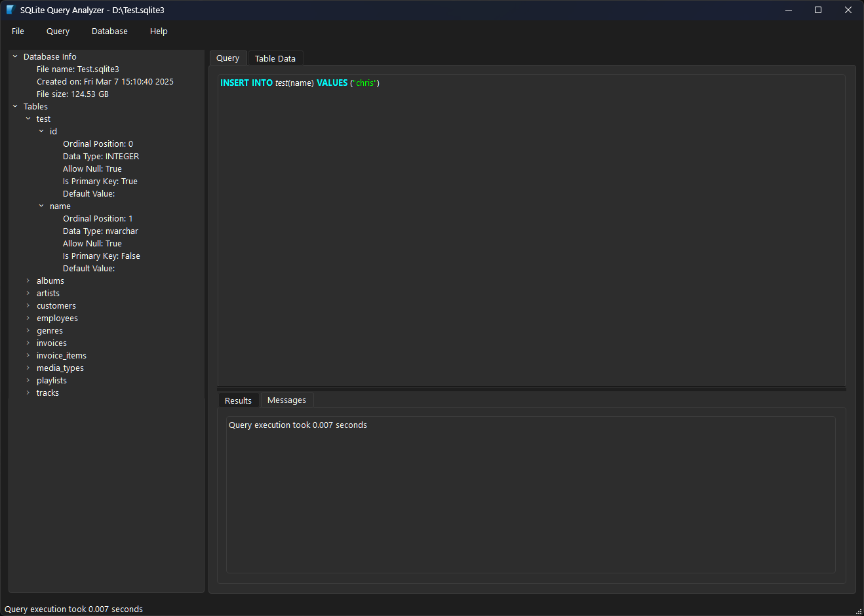Collapse the Database Info node
This screenshot has width=864, height=616.
click(15, 56)
